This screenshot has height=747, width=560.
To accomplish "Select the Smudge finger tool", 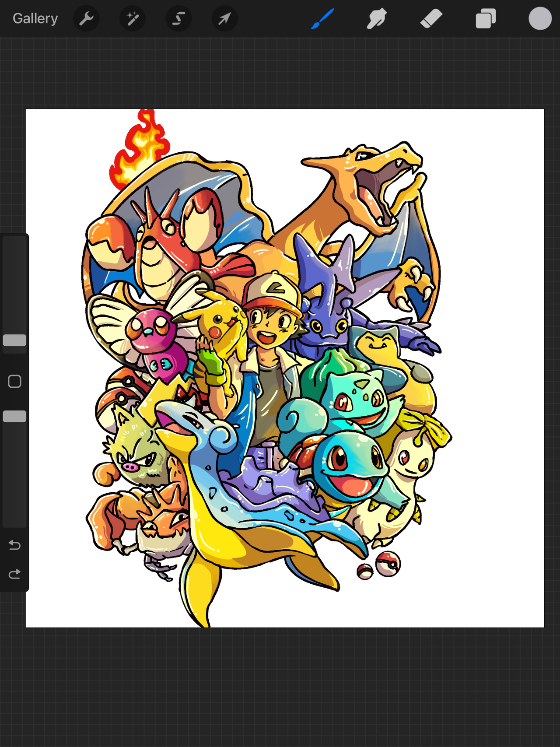I will 377,19.
